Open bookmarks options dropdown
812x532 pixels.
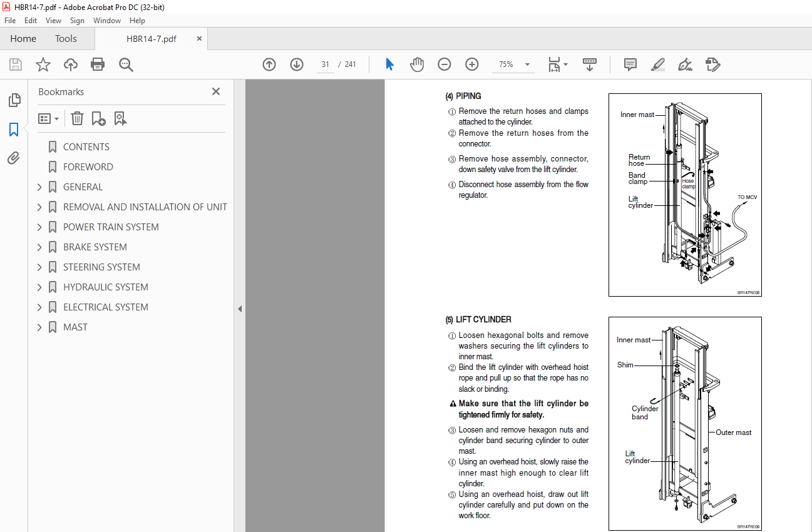pos(48,118)
